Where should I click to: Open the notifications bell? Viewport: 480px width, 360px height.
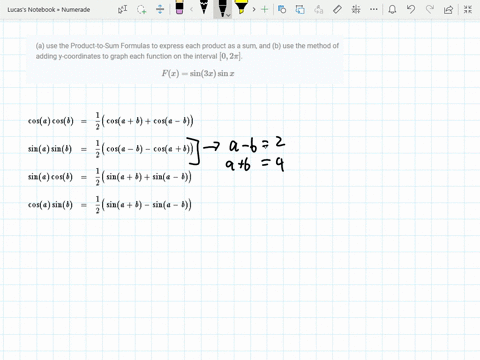[x=392, y=9]
